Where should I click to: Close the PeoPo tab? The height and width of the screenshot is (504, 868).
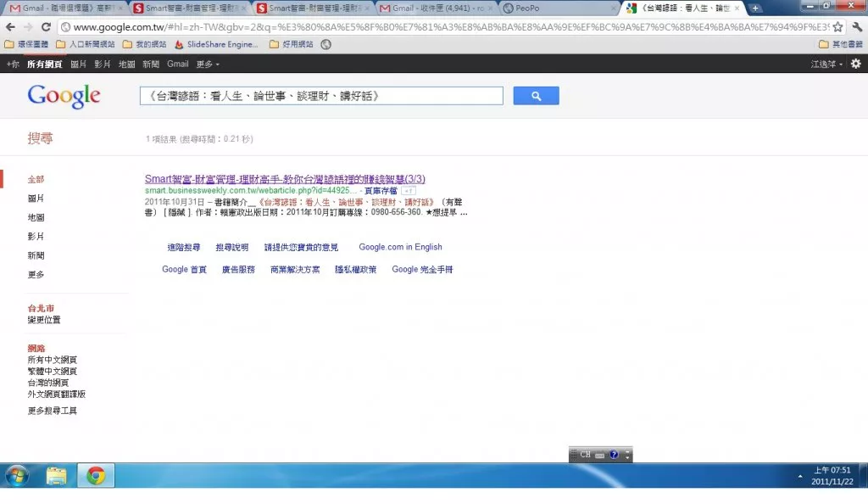614,8
